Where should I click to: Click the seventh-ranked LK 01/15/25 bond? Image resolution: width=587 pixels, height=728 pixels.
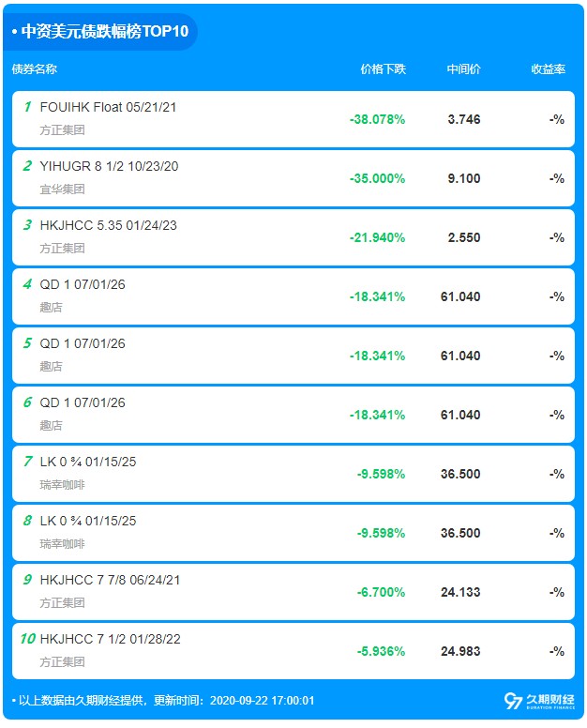[x=293, y=474]
